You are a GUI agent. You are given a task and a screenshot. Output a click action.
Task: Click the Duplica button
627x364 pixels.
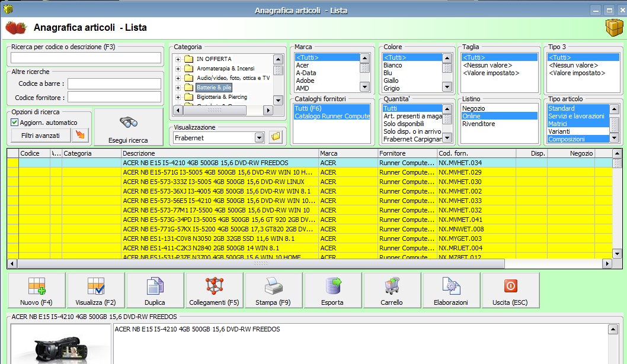pyautogui.click(x=155, y=291)
